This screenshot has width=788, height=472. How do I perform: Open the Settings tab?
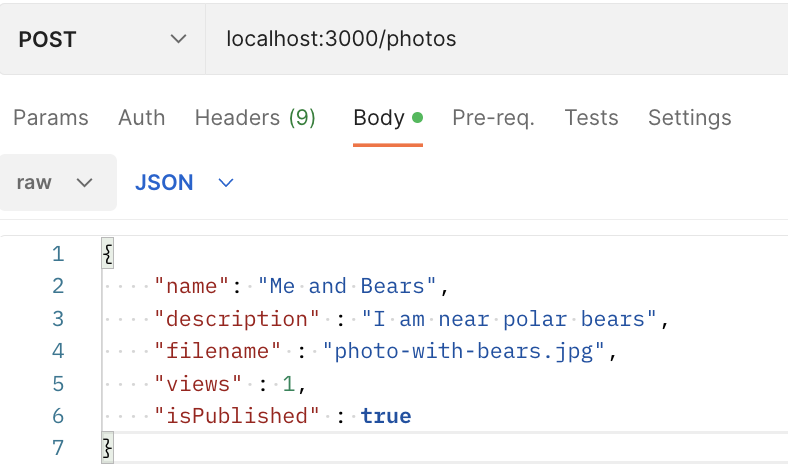click(x=690, y=118)
